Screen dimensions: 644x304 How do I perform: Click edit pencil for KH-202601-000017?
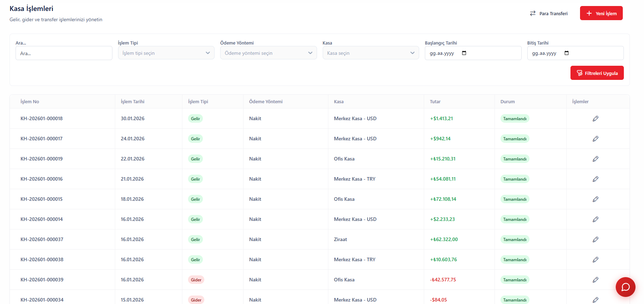click(x=596, y=139)
